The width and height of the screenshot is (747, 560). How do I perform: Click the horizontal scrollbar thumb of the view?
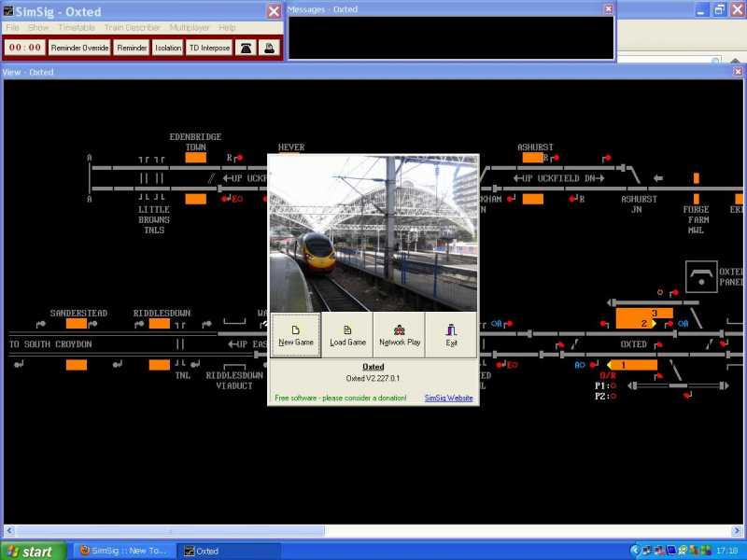[x=170, y=530]
